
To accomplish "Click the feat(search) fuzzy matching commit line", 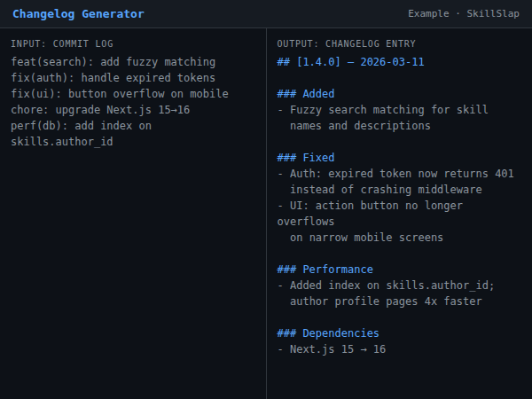I will [113, 62].
